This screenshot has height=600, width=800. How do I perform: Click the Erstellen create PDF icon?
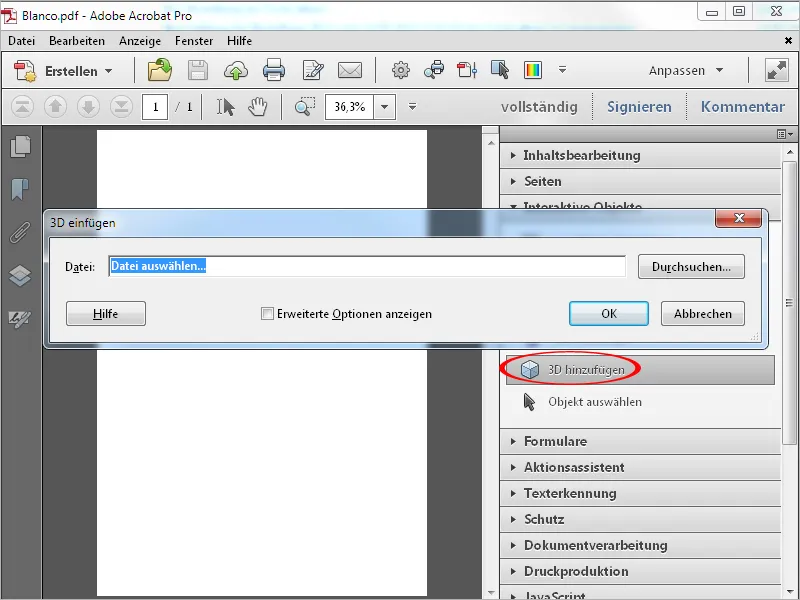(x=24, y=70)
